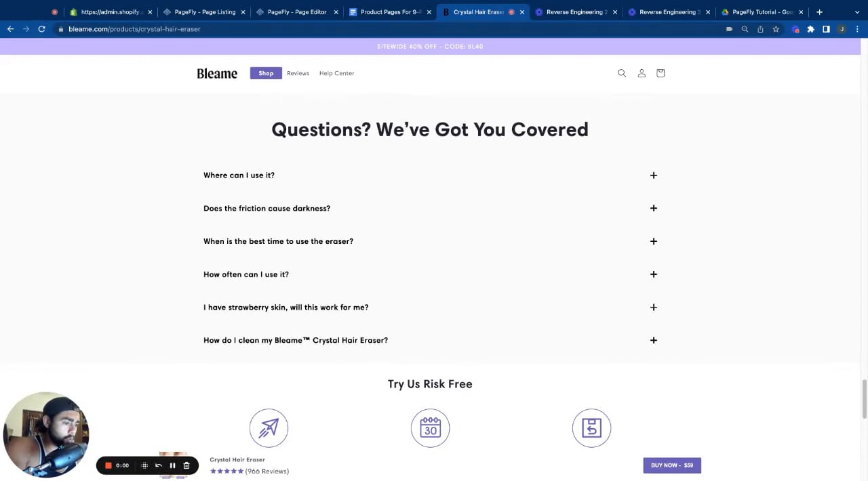
Task: Go back to the previous page
Action: [10, 29]
